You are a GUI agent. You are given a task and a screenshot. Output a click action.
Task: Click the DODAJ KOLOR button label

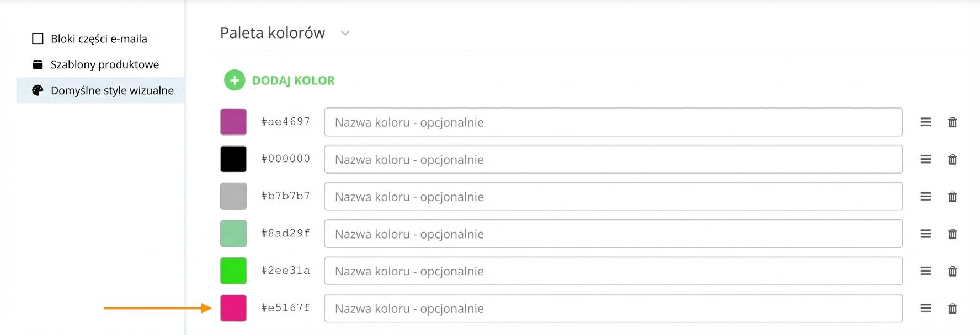pyautogui.click(x=294, y=80)
